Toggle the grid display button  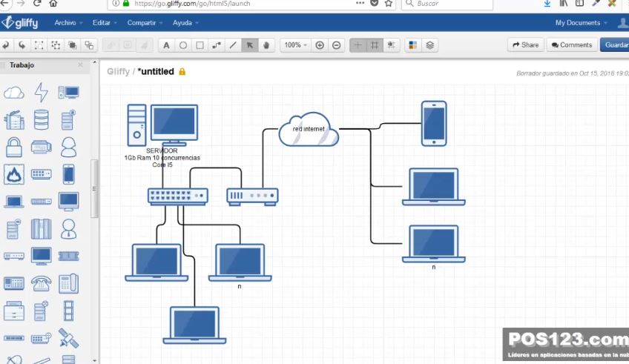(x=375, y=45)
